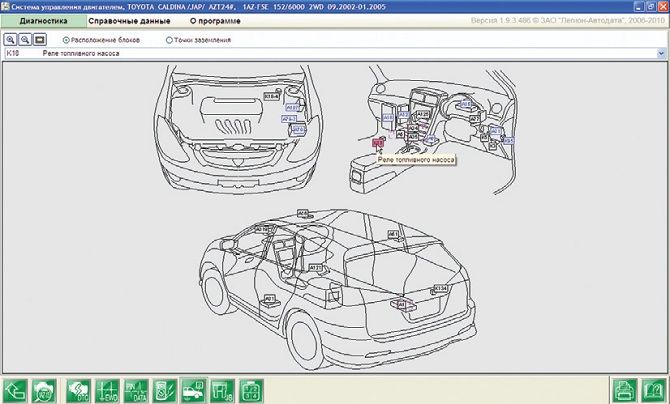Click the component label on driver door
Image resolution: width=670 pixels, height=404 pixels.
[270, 298]
